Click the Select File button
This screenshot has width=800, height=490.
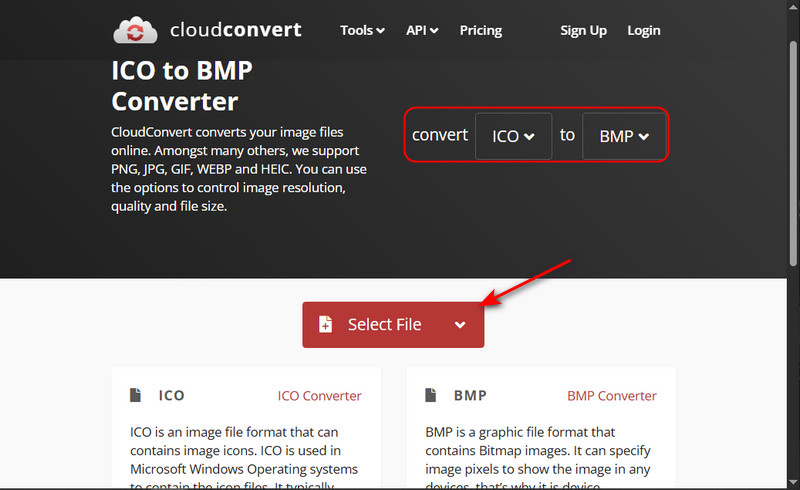coord(393,325)
